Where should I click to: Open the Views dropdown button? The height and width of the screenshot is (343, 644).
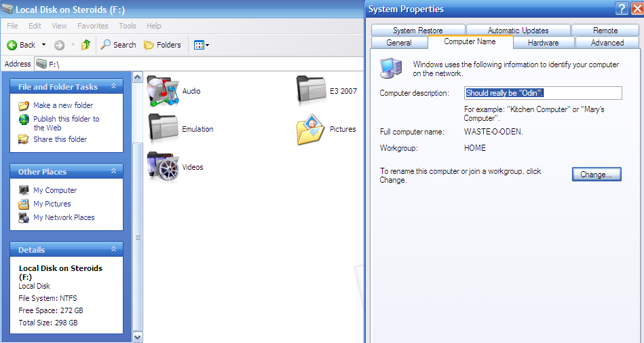(202, 45)
